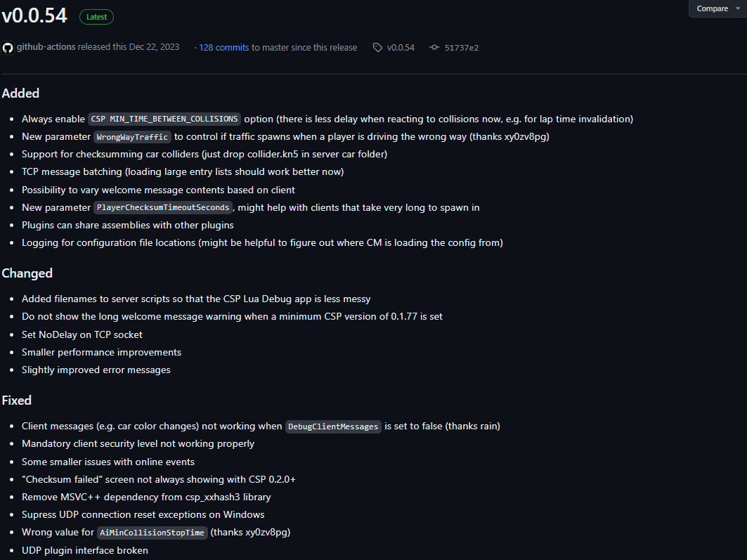Click the Changed section heading
This screenshot has height=560, width=747.
(27, 273)
